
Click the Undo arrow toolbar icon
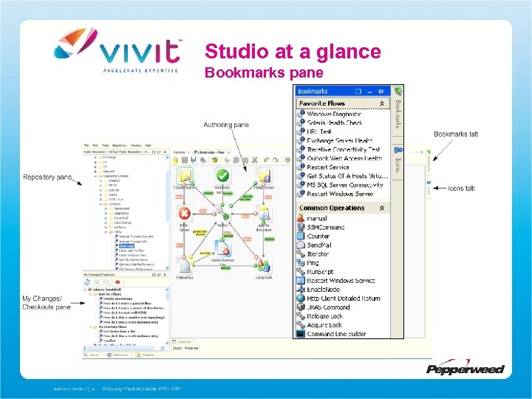267,160
